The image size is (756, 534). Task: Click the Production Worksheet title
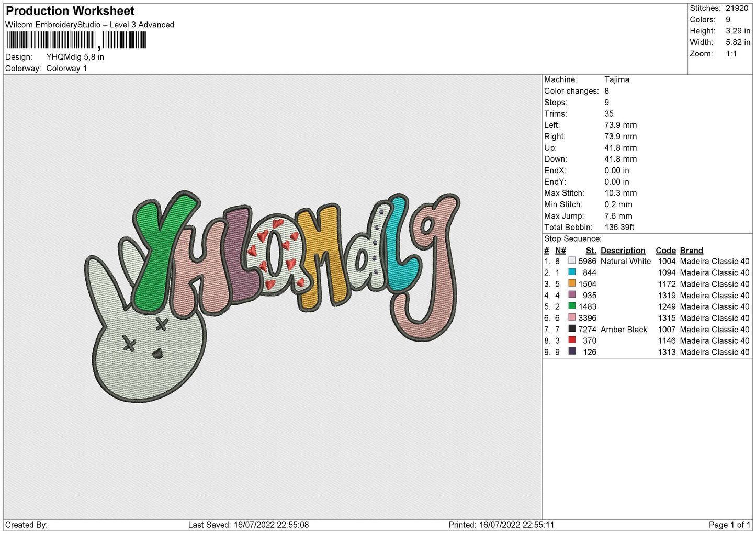click(x=70, y=11)
